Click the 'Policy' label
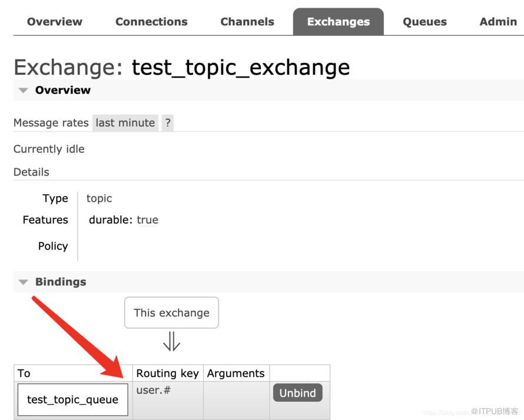The image size is (524, 420). [53, 246]
